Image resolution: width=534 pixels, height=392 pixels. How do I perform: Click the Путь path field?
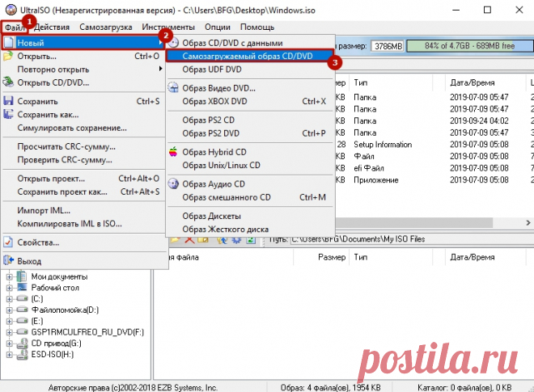pos(412,239)
